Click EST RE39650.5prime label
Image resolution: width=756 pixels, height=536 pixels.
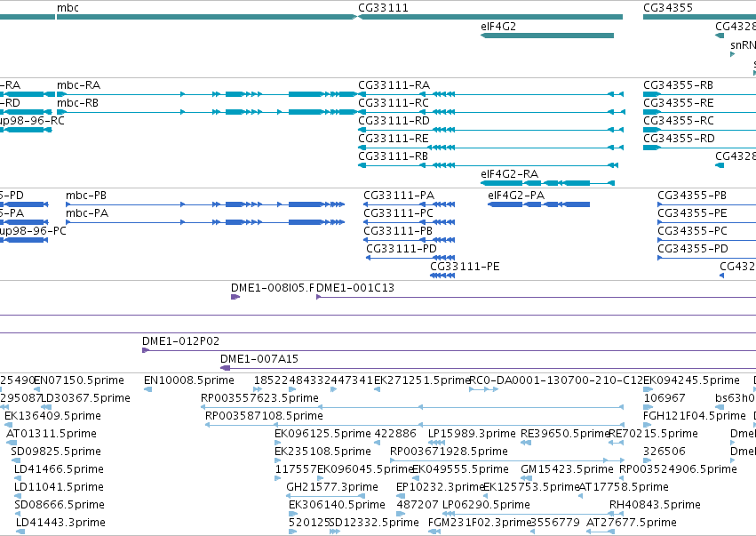(566, 434)
